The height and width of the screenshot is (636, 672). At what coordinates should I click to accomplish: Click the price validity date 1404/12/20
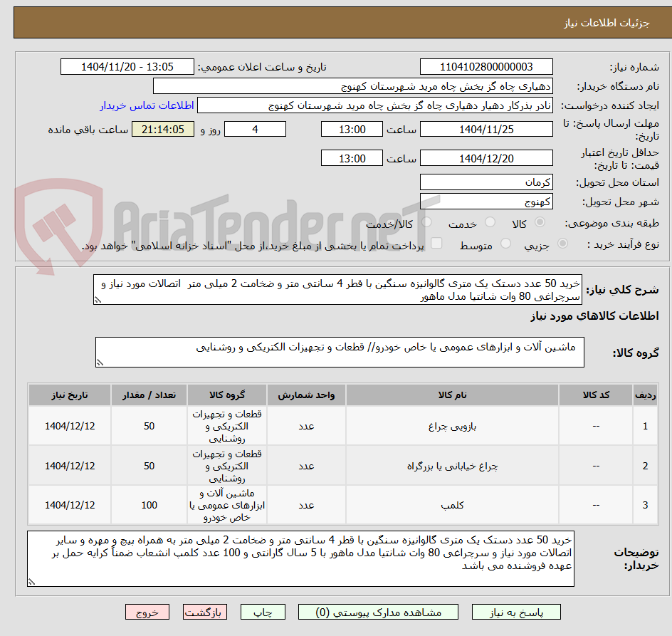click(486, 158)
